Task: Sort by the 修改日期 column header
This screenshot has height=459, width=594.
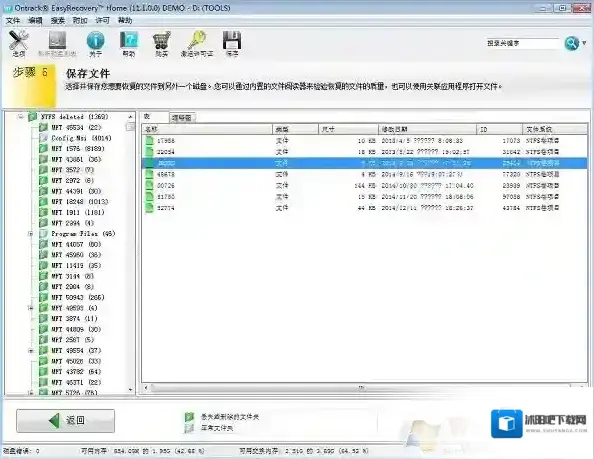Action: pyautogui.click(x=427, y=129)
